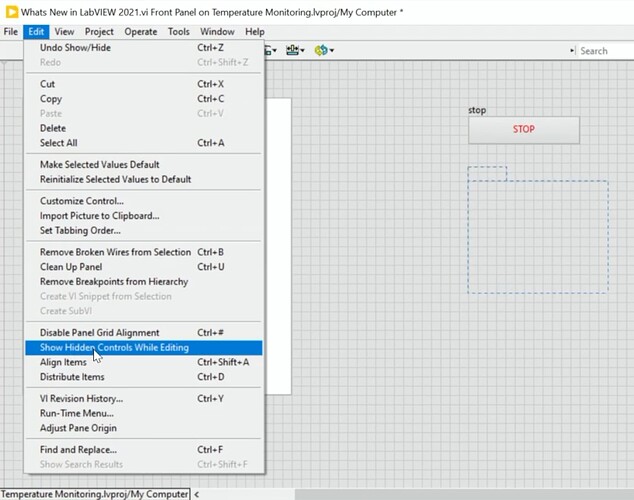Select Remove Breakpoints from Hierarchy
The width and height of the screenshot is (634, 500).
click(x=144, y=281)
